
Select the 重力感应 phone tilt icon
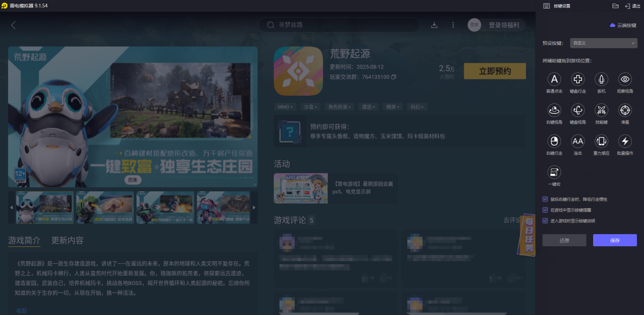(x=601, y=141)
